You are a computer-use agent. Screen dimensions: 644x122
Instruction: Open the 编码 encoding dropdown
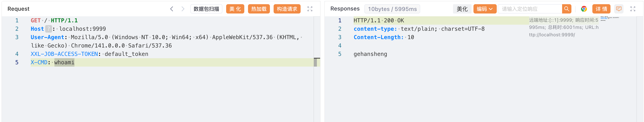click(484, 9)
